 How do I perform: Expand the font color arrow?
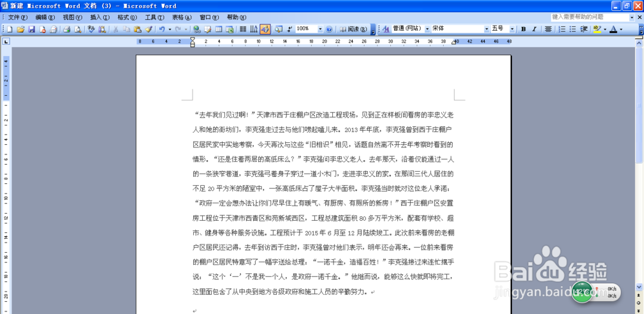[621, 29]
